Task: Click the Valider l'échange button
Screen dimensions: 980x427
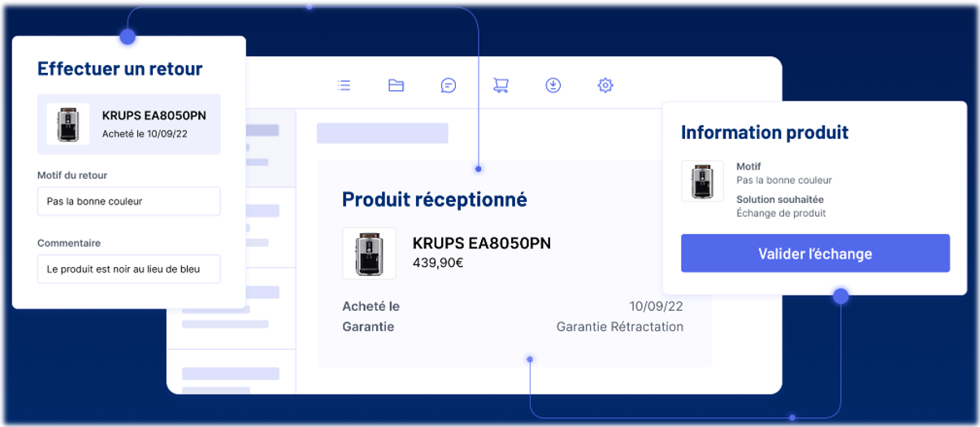Action: point(815,253)
